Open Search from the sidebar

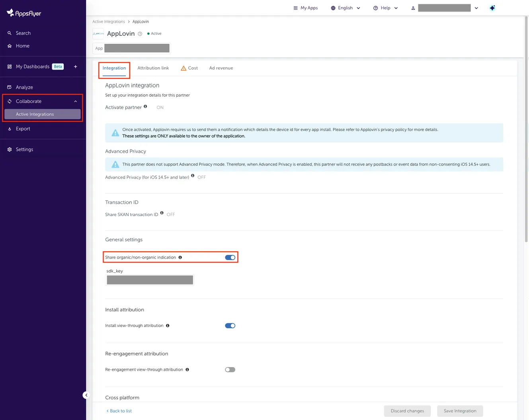coord(23,33)
